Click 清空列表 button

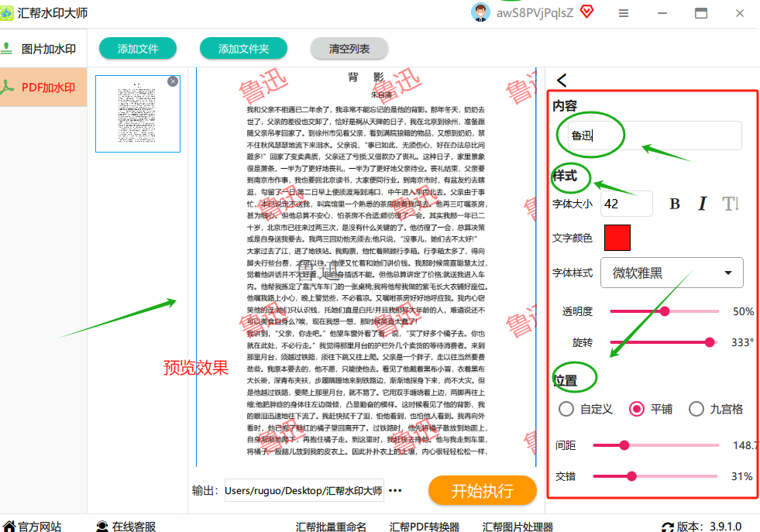pyautogui.click(x=349, y=49)
